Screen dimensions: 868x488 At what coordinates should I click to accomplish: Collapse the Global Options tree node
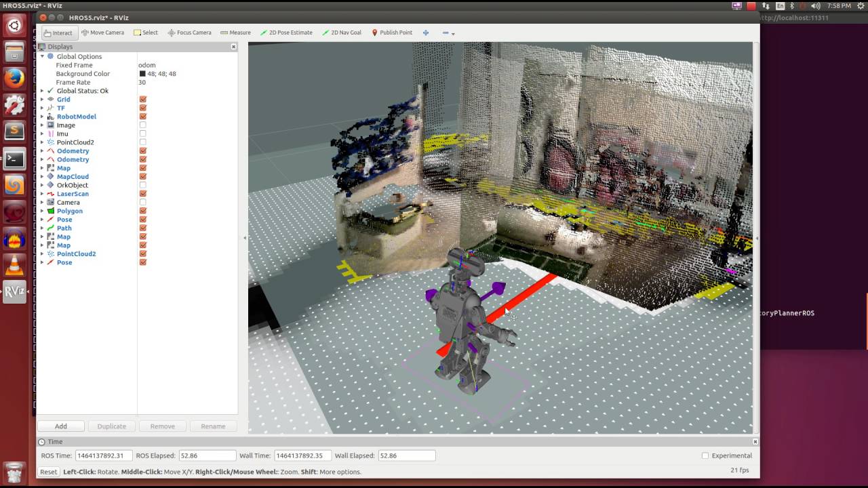(x=42, y=56)
